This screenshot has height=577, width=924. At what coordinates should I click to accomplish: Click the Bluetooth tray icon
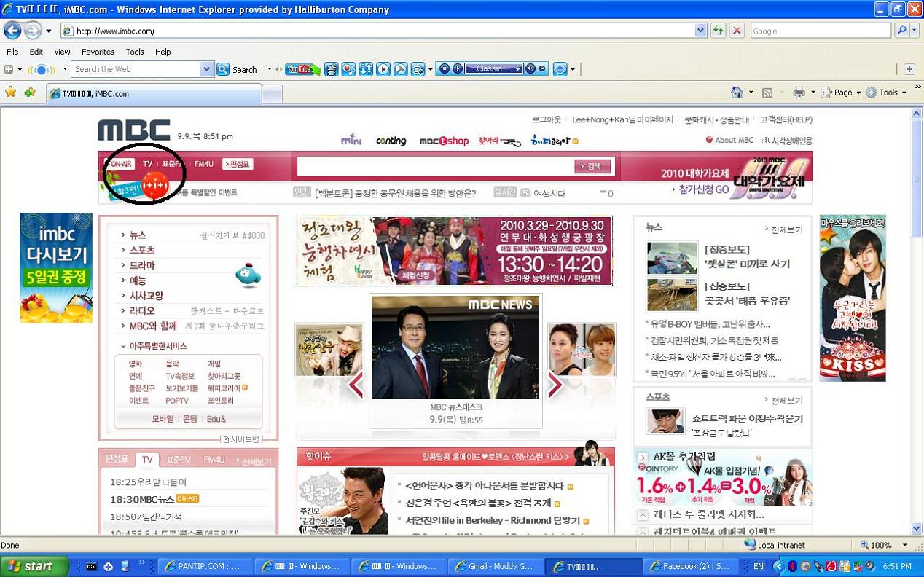(792, 566)
